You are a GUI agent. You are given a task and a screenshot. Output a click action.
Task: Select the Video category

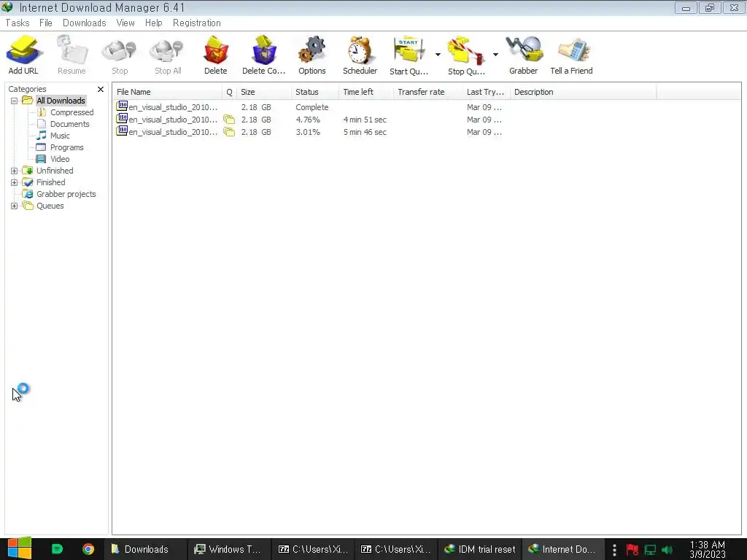(x=60, y=159)
